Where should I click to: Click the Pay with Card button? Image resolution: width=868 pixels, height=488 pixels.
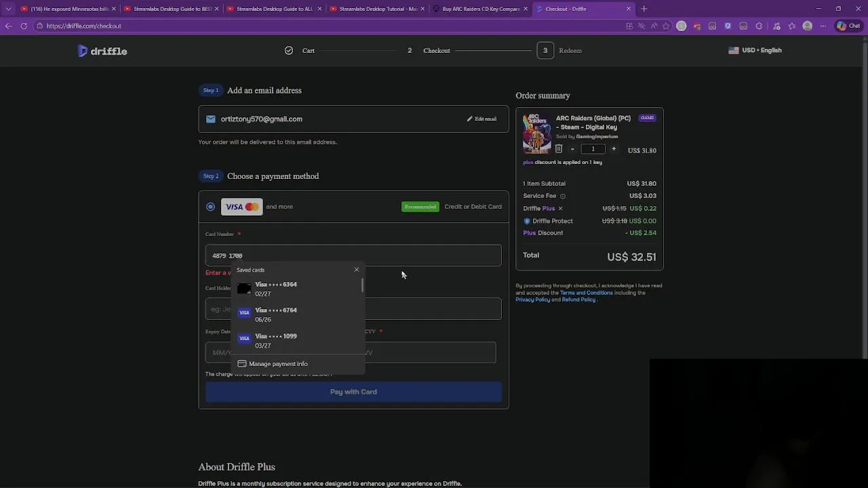353,392
